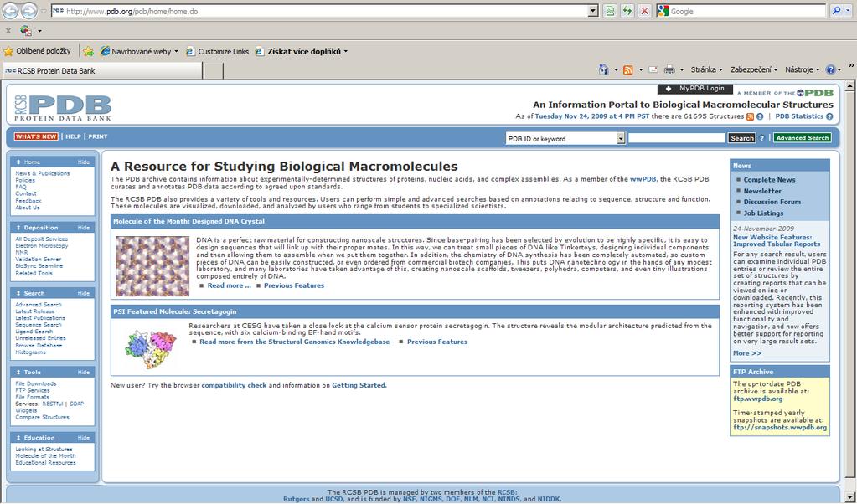Image resolution: width=857 pixels, height=504 pixels.
Task: Open the PDB Statistics link
Action: (x=799, y=116)
